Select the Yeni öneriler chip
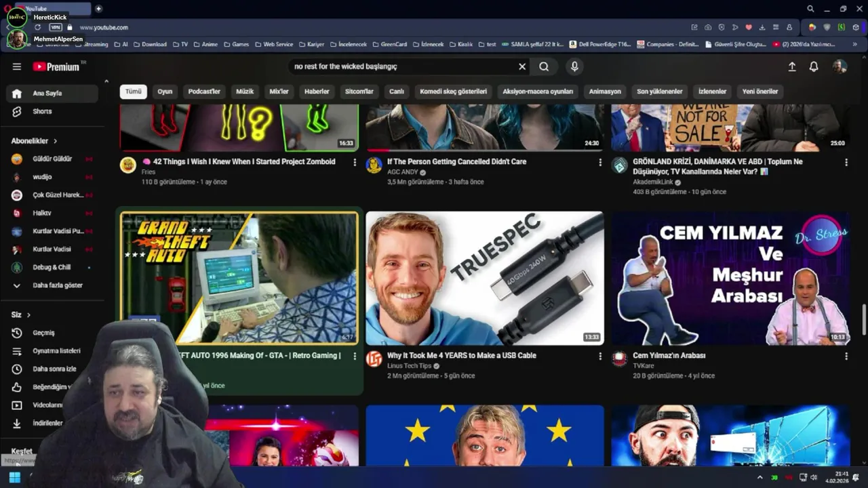Image resolution: width=868 pixels, height=488 pixels. [x=760, y=91]
